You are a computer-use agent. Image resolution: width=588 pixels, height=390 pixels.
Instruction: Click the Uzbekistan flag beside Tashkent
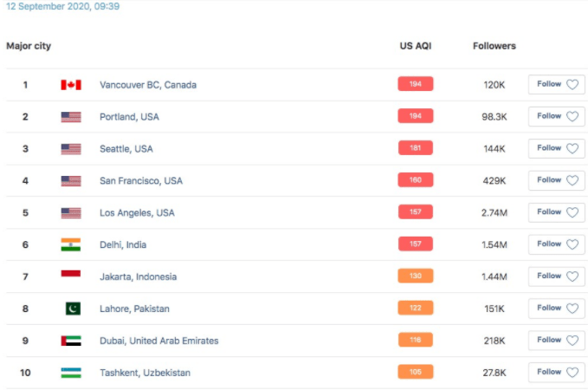click(x=71, y=373)
